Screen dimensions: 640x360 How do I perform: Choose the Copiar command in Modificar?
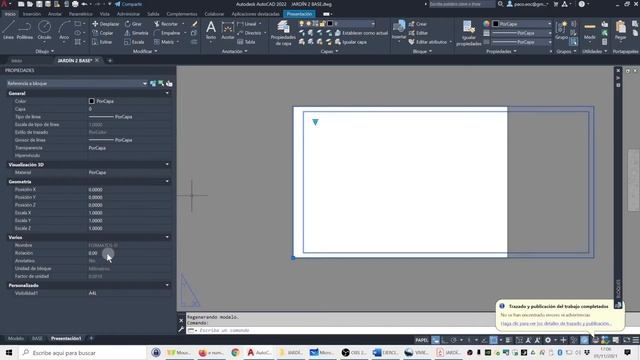(x=103, y=33)
